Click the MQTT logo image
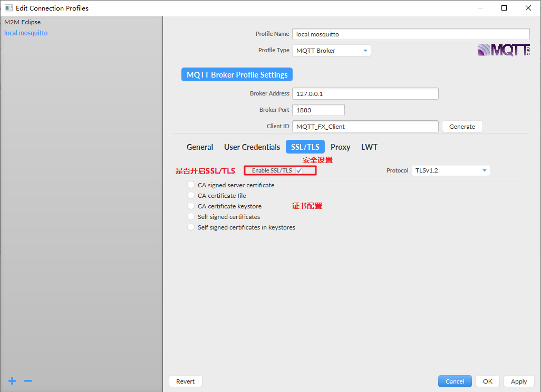The image size is (541, 392). 504,50
